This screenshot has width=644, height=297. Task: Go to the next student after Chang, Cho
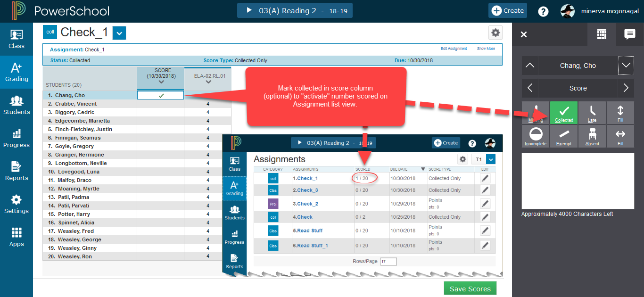[626, 66]
